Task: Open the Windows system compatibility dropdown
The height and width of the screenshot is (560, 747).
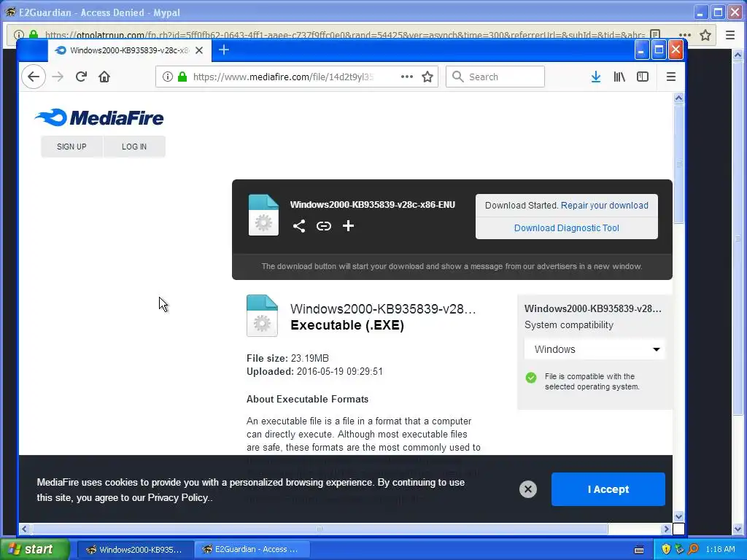Action: coord(595,349)
